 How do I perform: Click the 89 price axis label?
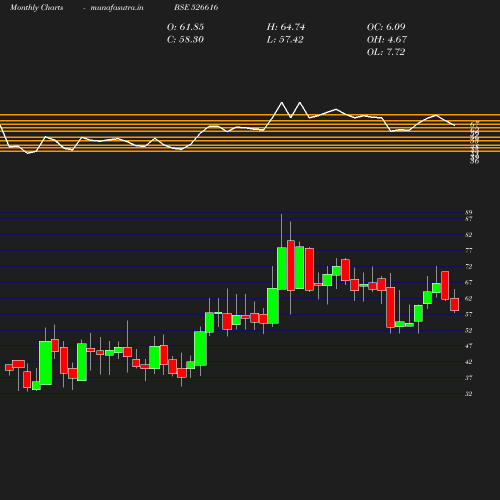pyautogui.click(x=469, y=212)
